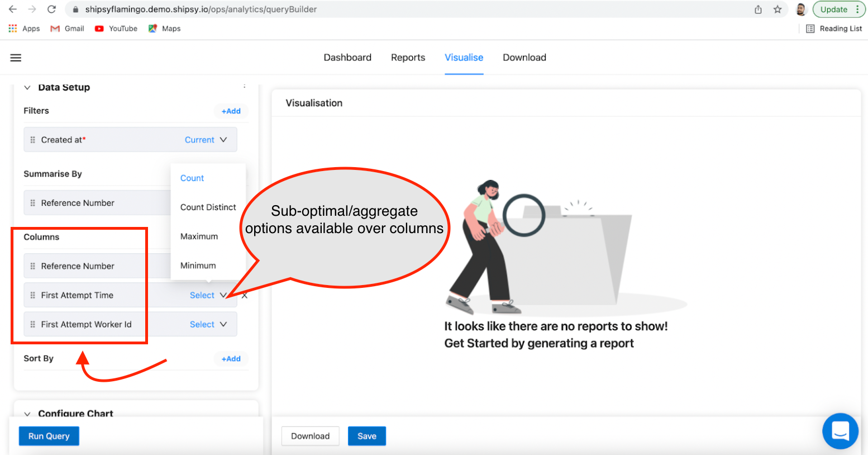Add a new filter with +Add

tap(231, 111)
